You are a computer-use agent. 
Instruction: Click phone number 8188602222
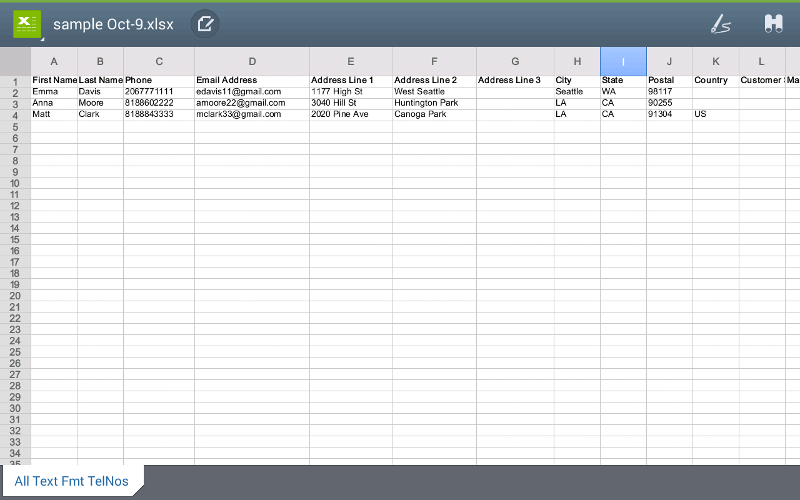coord(159,103)
